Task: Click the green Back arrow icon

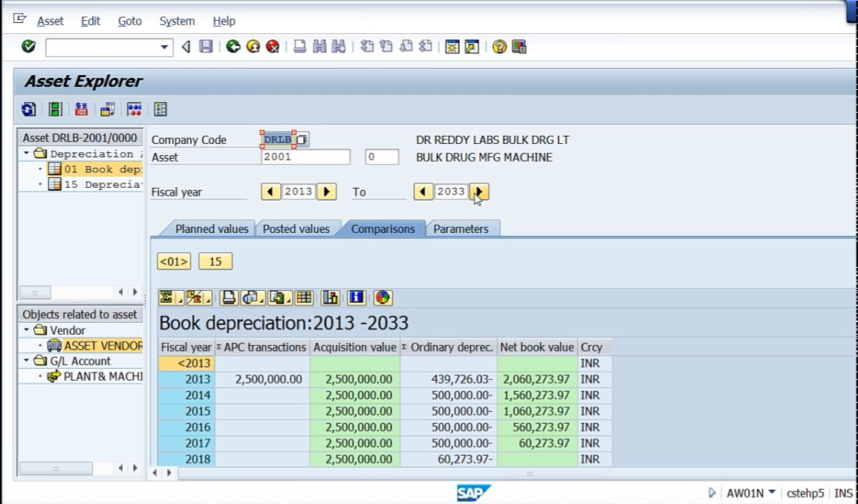Action: pos(233,47)
